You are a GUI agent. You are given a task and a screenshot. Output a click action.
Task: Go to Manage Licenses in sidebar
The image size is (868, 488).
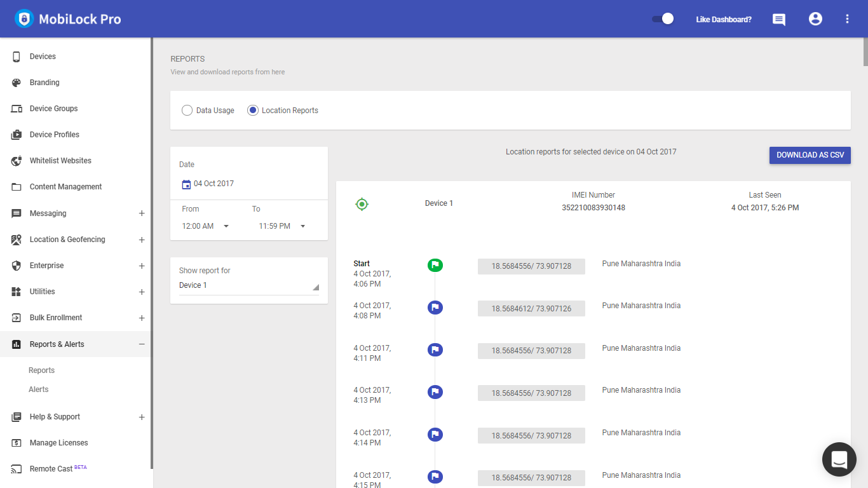58,443
